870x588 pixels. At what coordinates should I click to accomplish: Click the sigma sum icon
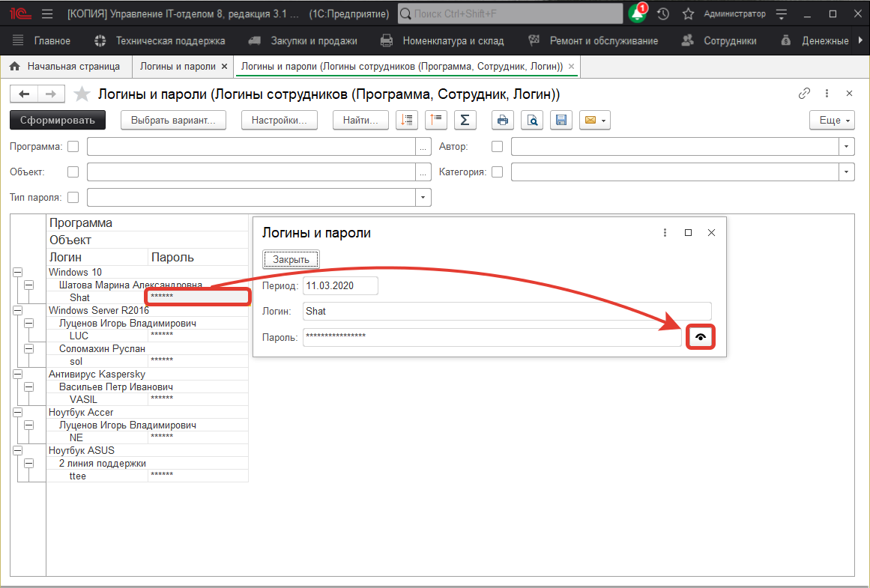[x=465, y=120]
